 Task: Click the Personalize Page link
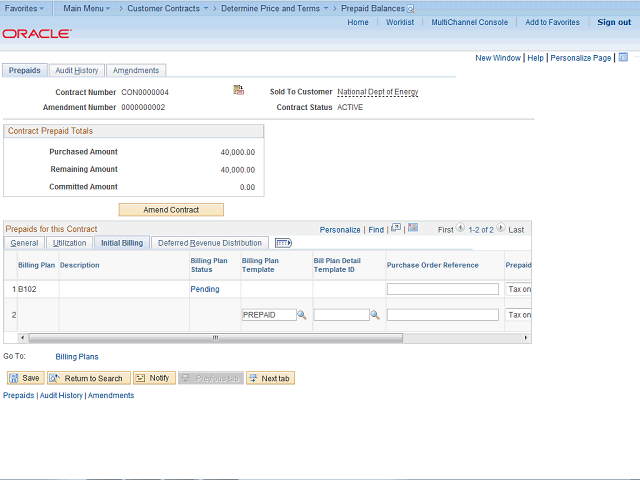coord(581,58)
